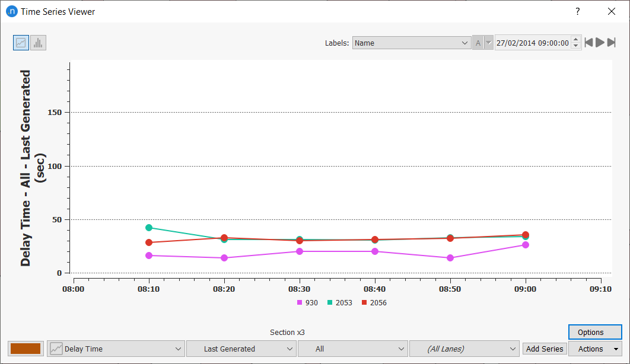
Task: Switch to bar chart view
Action: [38, 43]
